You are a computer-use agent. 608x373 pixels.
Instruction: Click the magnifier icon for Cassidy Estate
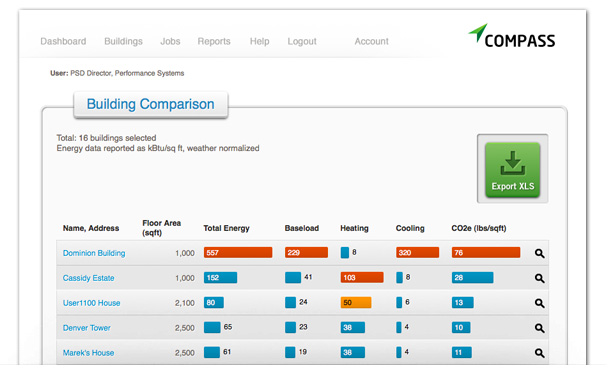539,278
